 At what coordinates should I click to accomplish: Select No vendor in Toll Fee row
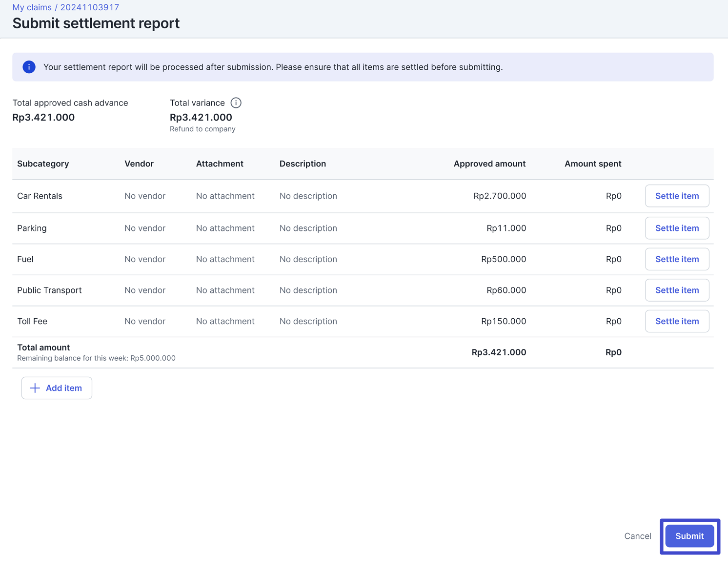coord(145,321)
